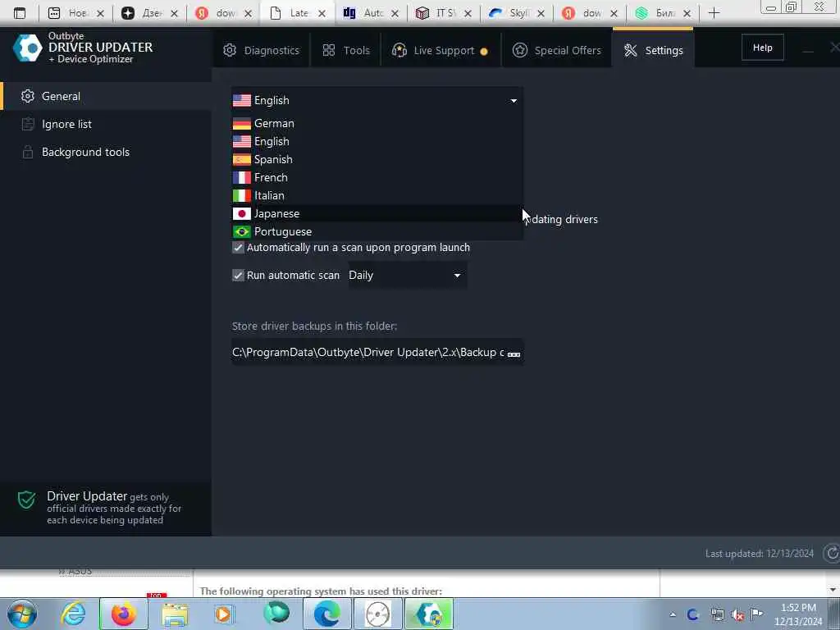Click the General gear icon

[x=27, y=97]
